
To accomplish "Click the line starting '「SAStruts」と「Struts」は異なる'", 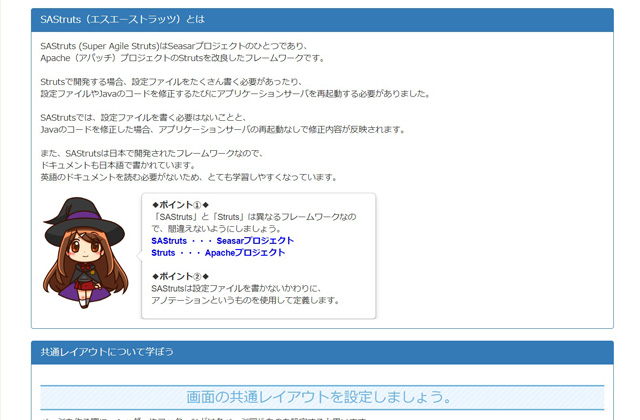I will (x=253, y=217).
